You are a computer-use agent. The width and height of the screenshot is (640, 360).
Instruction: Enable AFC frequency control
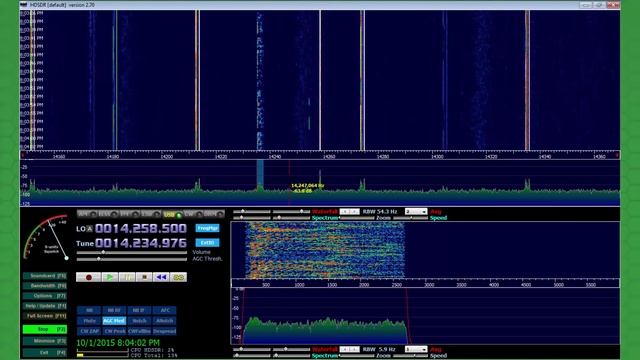coord(164,311)
